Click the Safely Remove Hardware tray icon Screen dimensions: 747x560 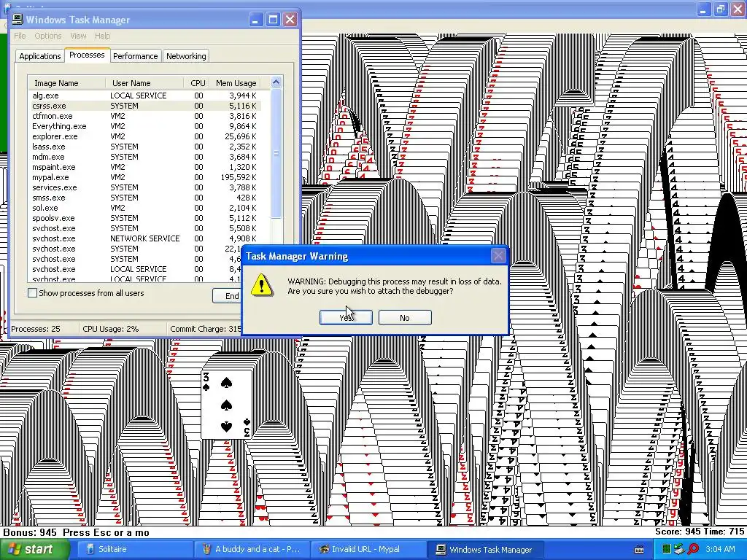pyautogui.click(x=679, y=549)
